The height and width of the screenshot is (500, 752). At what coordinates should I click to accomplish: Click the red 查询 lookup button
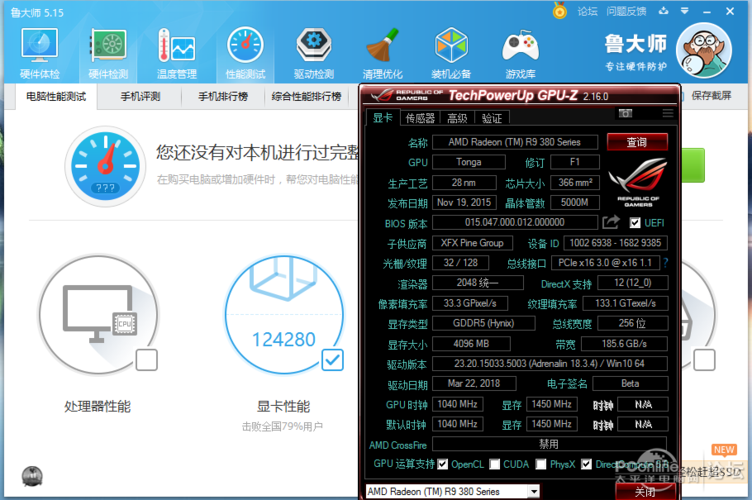pyautogui.click(x=637, y=142)
